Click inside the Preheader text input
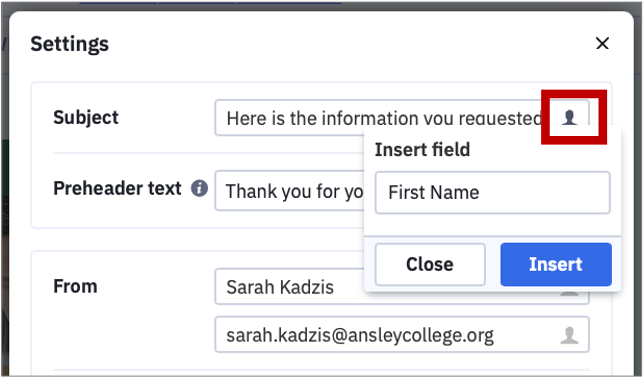643x379 pixels. [x=289, y=191]
